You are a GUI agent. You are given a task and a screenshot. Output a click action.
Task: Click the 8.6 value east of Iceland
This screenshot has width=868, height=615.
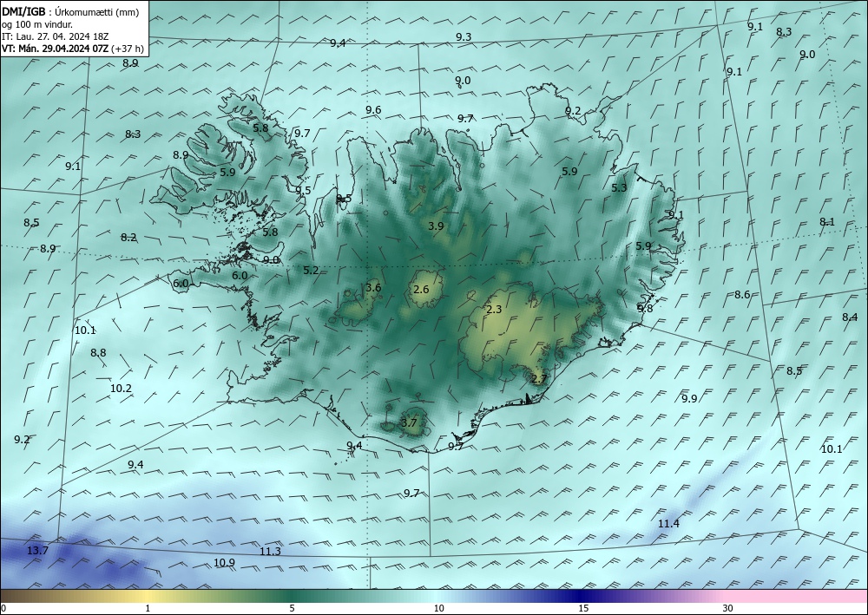[742, 295]
